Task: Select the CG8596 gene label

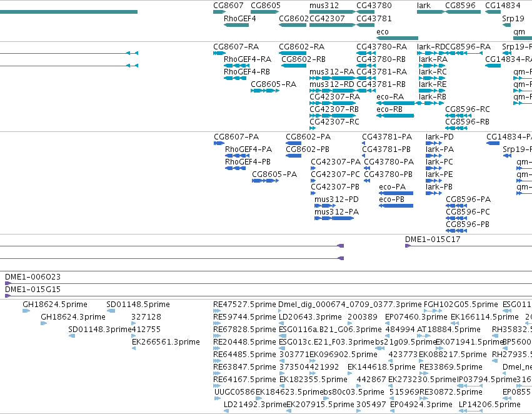Action: coord(460,6)
